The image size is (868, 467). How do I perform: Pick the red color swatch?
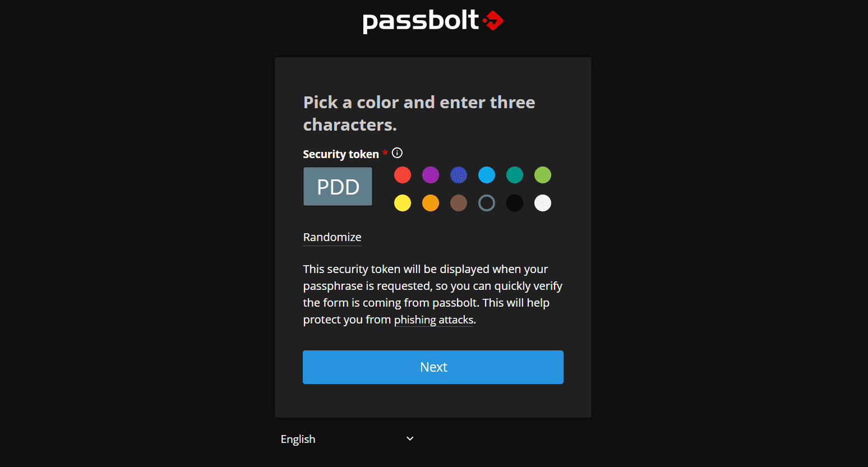tap(403, 175)
